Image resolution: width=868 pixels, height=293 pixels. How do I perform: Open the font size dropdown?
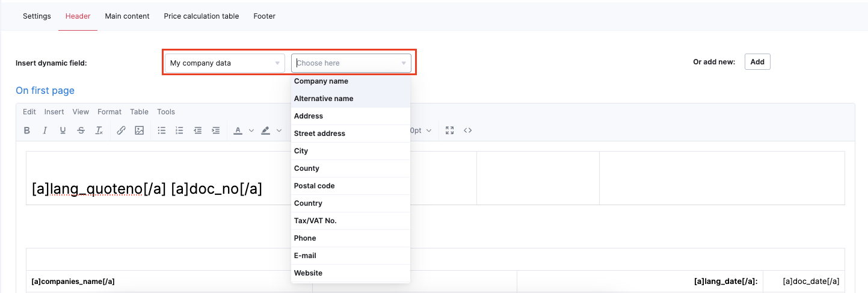click(420, 131)
